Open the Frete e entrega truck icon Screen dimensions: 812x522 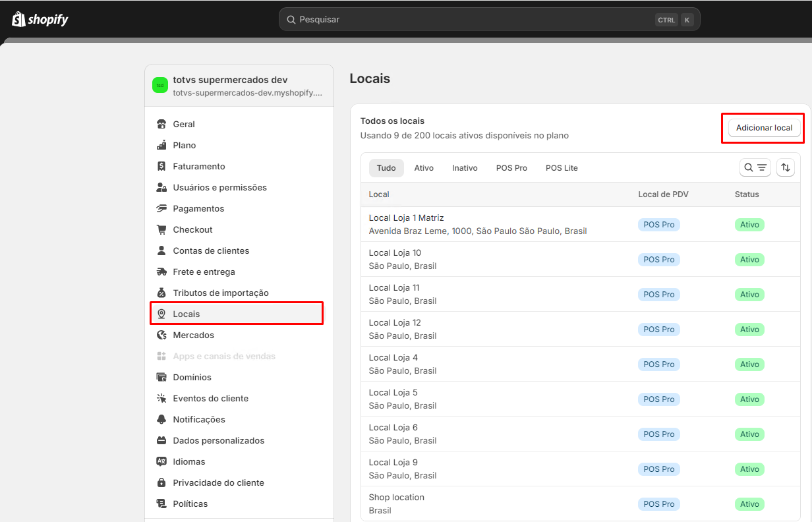click(x=161, y=272)
